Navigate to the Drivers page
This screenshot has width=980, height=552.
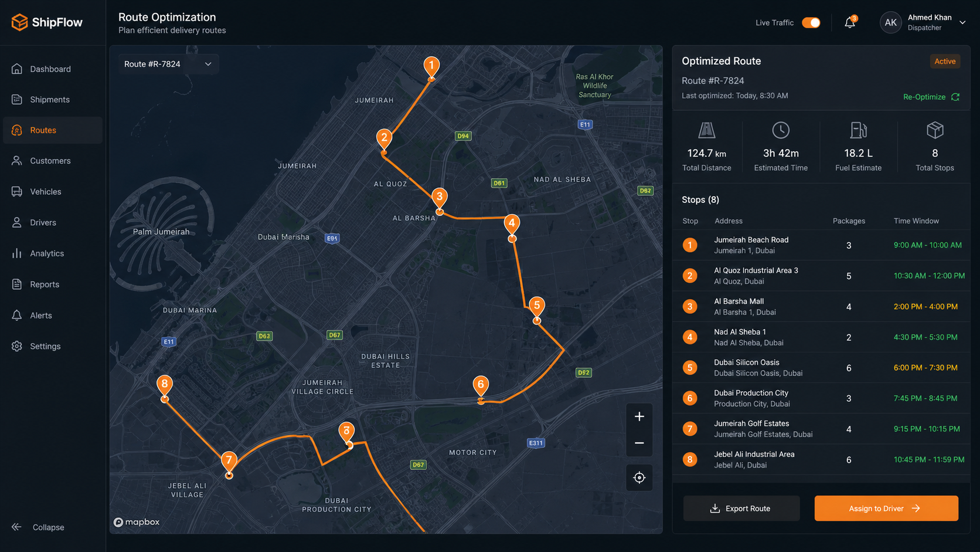[x=53, y=222]
